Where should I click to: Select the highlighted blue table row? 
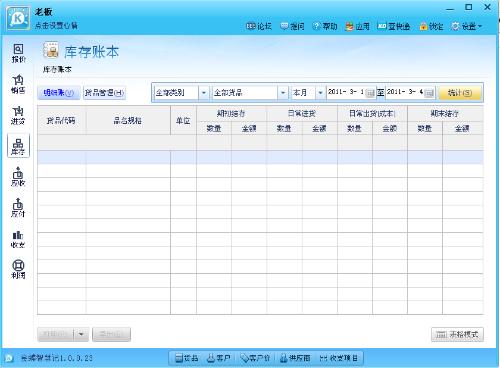tap(260, 157)
